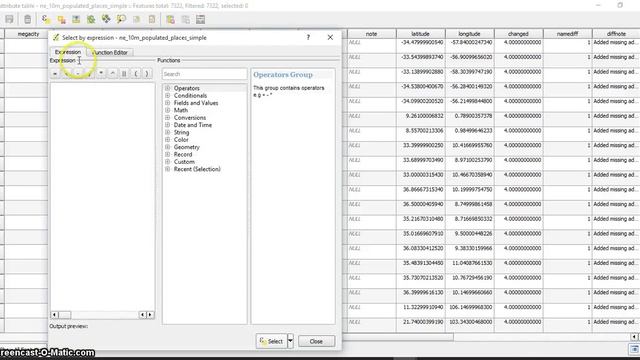The width and height of the screenshot is (640, 360).
Task: Expand the Recent (Selection) group
Action: (167, 169)
